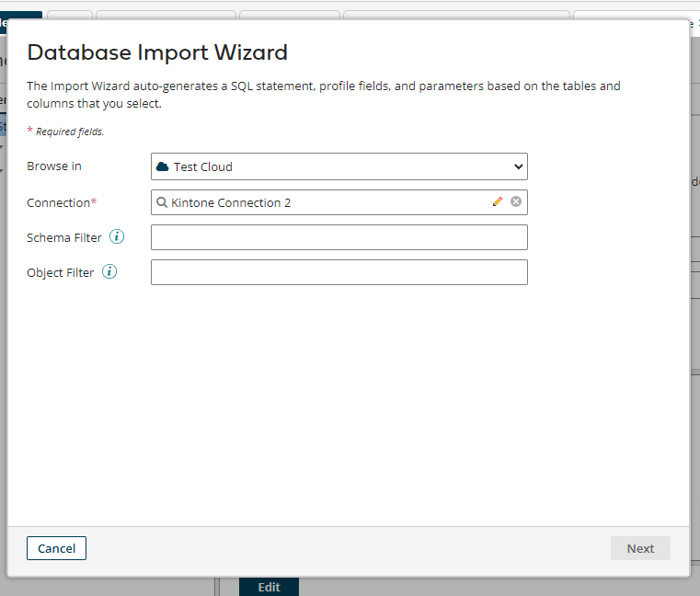Edit the connection using the pencil icon
Screen dimensions: 700x596
(x=498, y=201)
